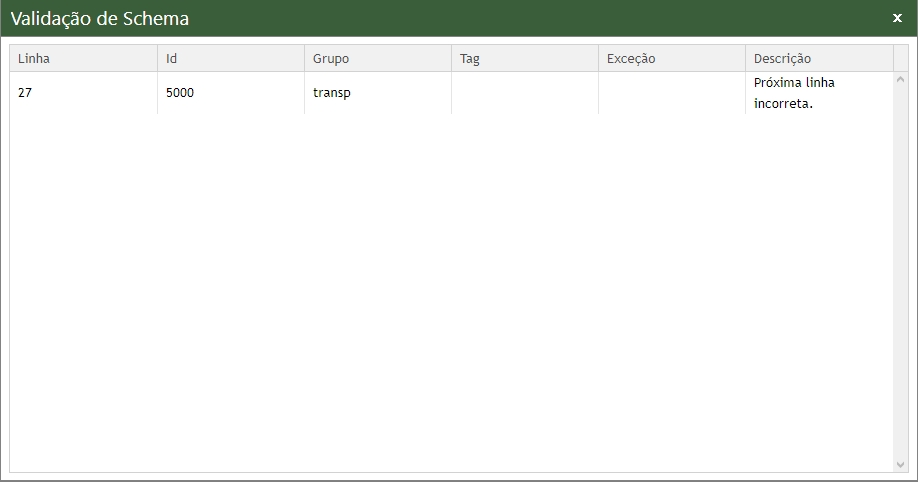This screenshot has width=918, height=482.
Task: Click the empty grid area below the row
Action: coord(450,290)
